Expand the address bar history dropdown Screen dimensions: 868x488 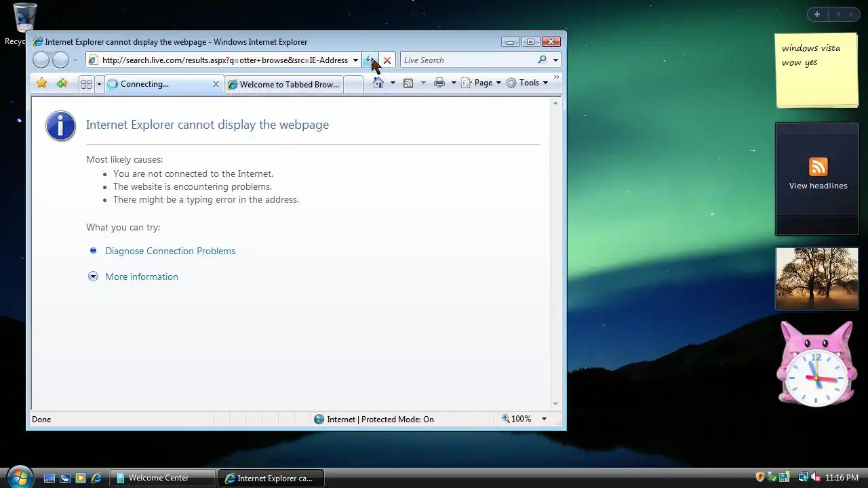point(355,60)
